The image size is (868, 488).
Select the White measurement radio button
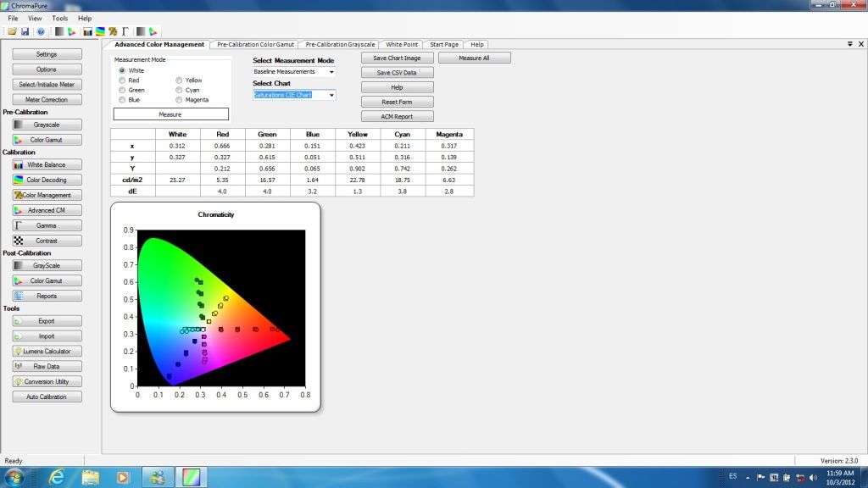122,71
